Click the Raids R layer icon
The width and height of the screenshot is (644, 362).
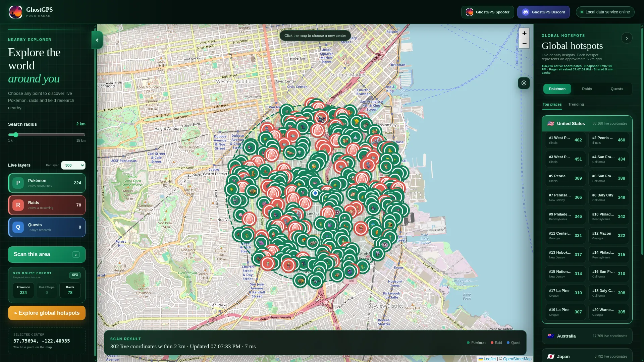coord(18,205)
